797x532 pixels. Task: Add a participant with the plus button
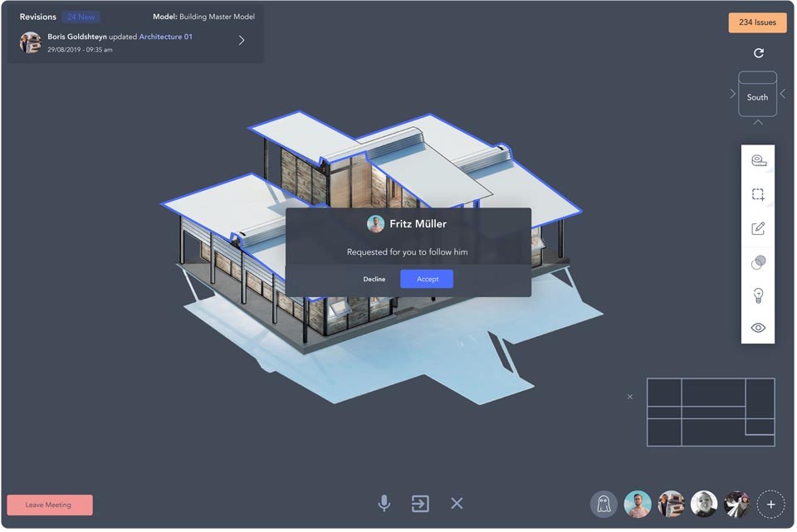[771, 505]
